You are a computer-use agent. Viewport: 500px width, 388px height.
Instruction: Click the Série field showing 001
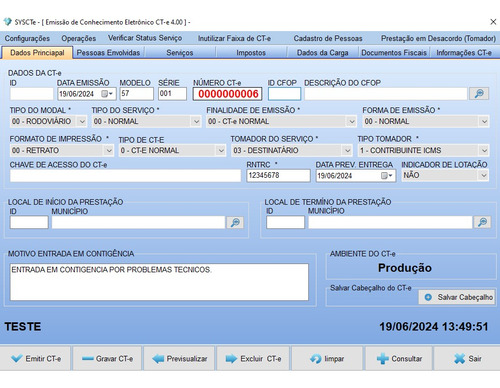[172, 94]
